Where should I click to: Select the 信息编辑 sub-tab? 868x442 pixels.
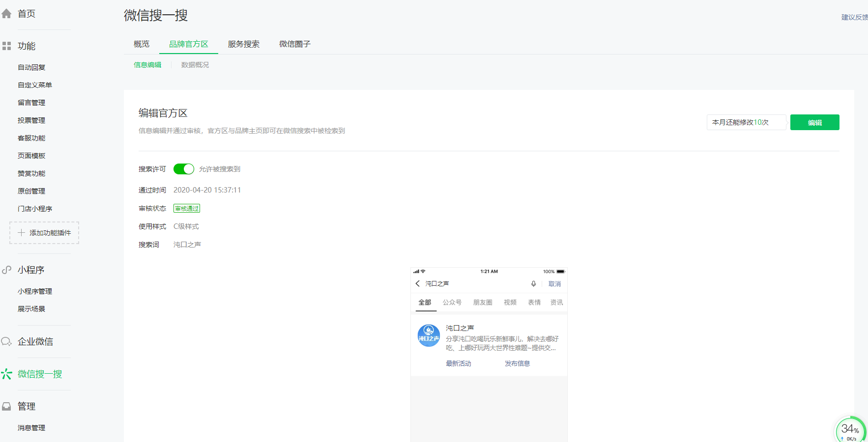147,65
